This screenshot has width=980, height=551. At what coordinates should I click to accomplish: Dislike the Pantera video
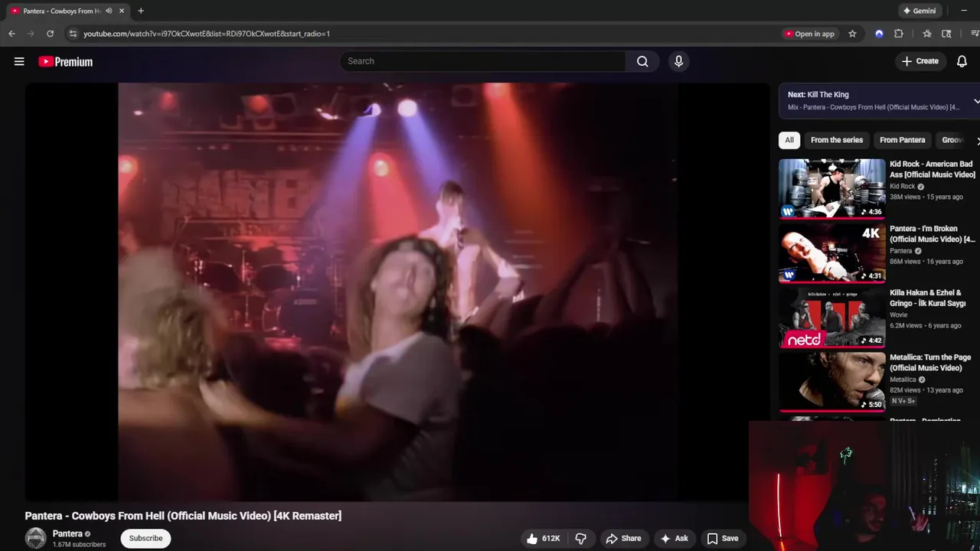tap(581, 539)
